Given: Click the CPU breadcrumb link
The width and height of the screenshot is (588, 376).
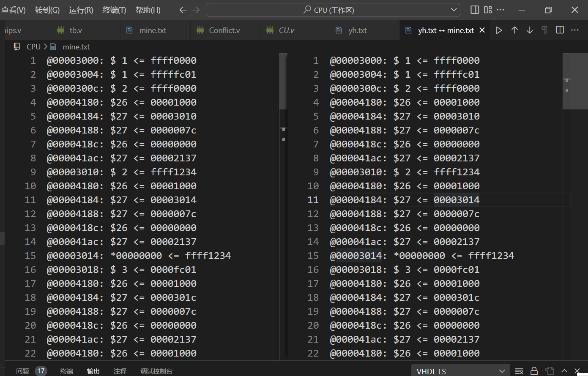Looking at the screenshot, I should [x=33, y=46].
